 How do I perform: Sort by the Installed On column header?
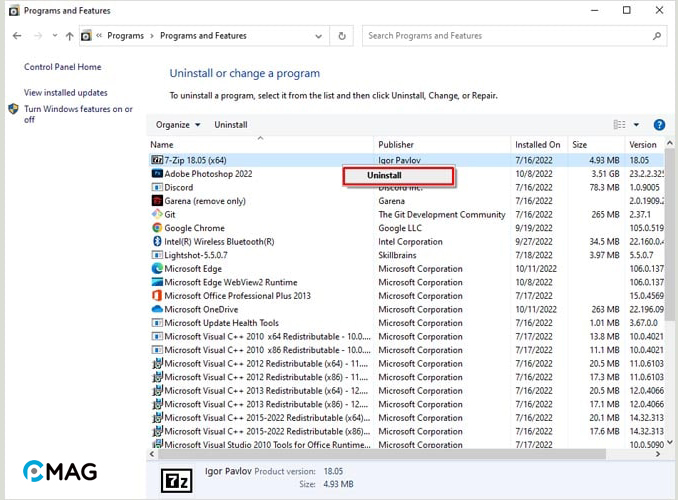pos(539,144)
